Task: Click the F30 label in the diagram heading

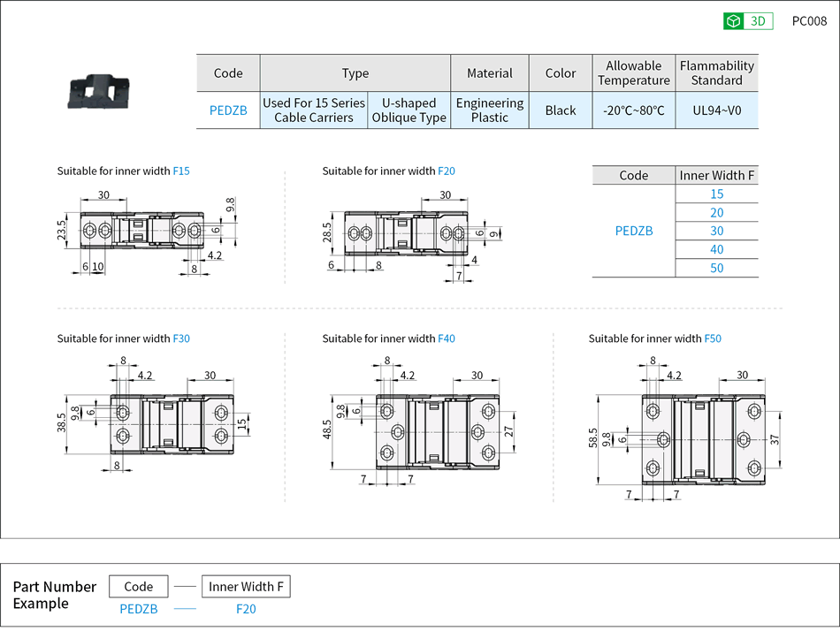Action: (181, 338)
